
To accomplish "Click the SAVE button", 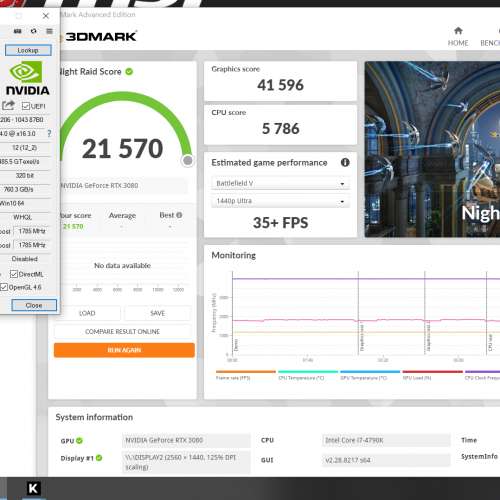I will (x=158, y=313).
